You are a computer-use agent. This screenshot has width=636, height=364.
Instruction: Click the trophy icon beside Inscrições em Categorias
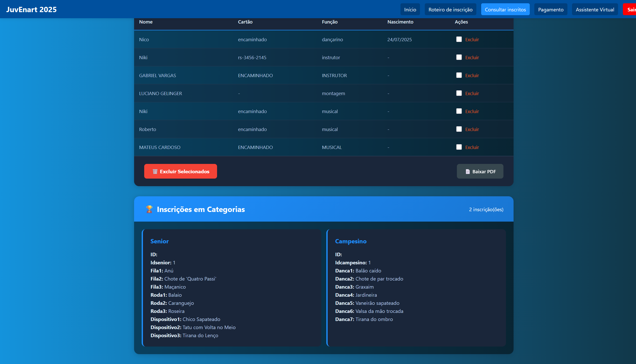click(x=149, y=209)
